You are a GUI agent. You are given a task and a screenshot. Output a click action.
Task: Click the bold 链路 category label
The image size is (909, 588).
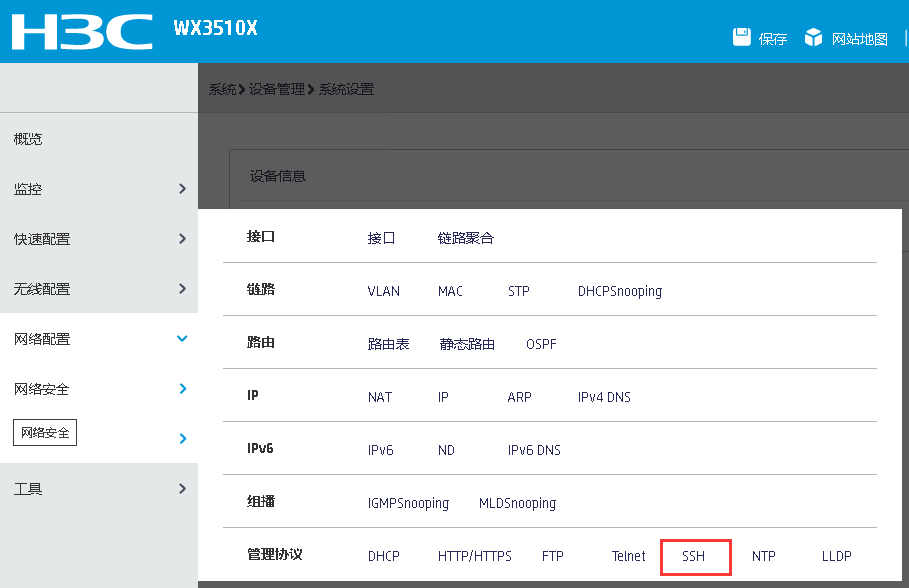point(261,289)
